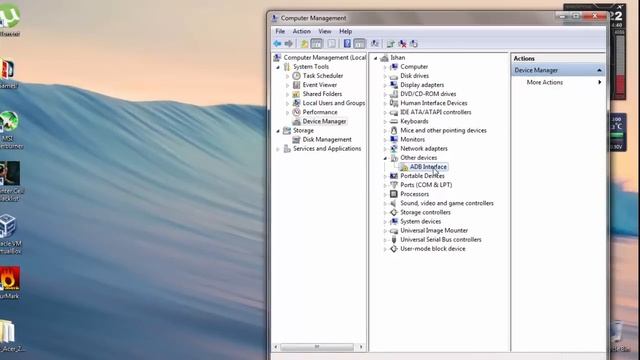Collapse the Storage node
Screen dimensions: 640x360
point(278,131)
